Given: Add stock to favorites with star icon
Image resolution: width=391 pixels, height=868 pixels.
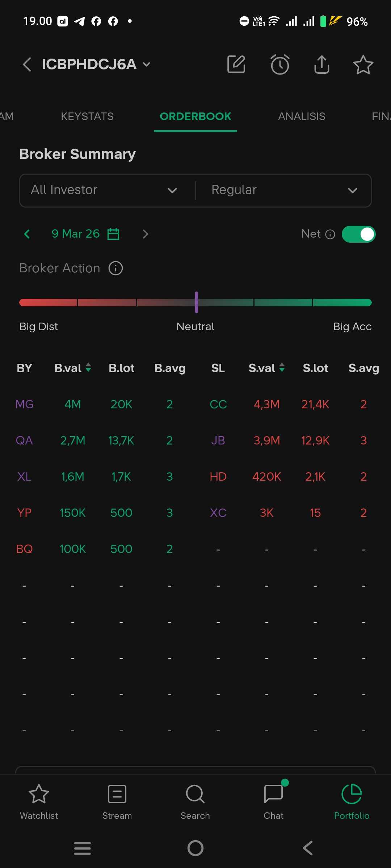Looking at the screenshot, I should (x=363, y=65).
